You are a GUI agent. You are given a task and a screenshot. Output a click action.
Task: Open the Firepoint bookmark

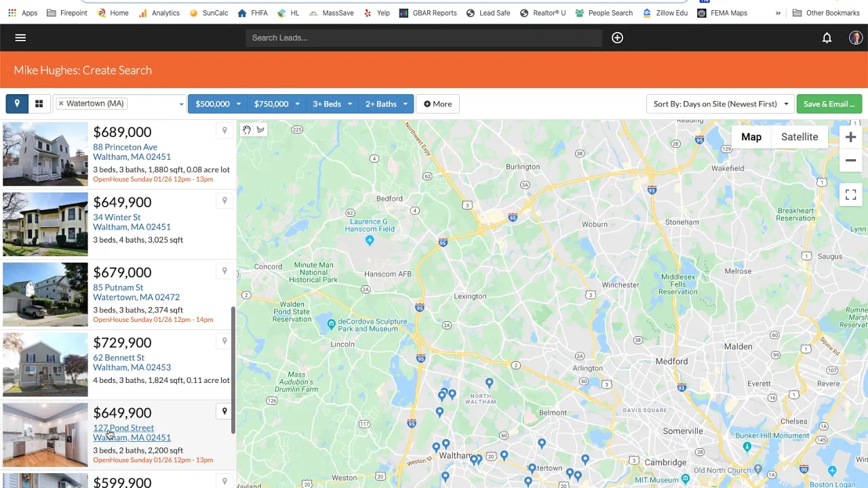pyautogui.click(x=67, y=13)
